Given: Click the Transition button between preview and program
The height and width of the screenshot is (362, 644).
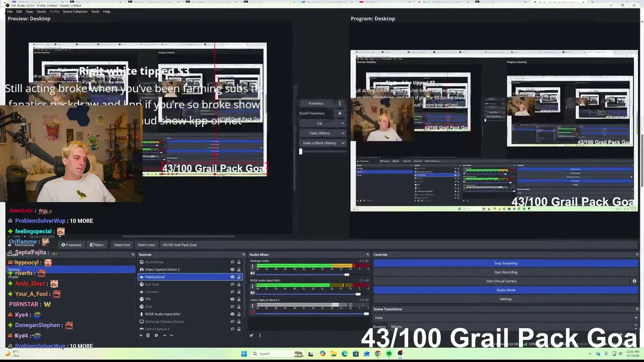Looking at the screenshot, I should [x=316, y=103].
